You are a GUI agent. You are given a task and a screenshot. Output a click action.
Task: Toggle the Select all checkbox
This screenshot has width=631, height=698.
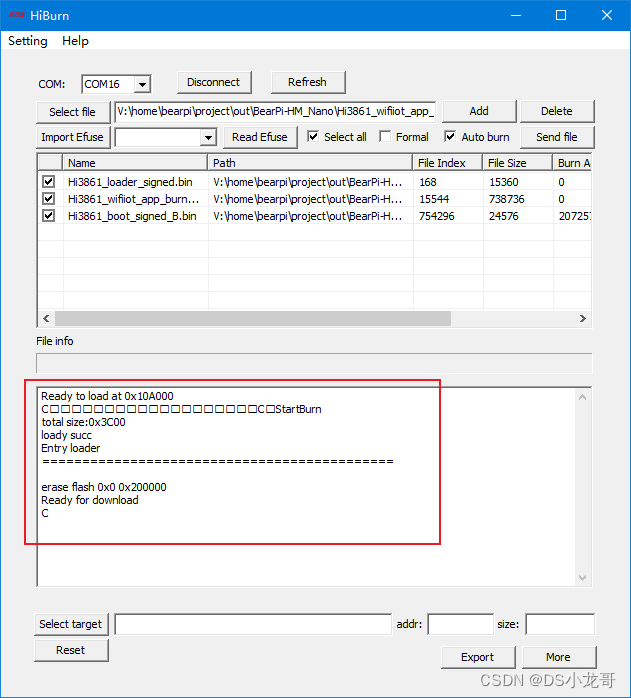click(x=313, y=136)
